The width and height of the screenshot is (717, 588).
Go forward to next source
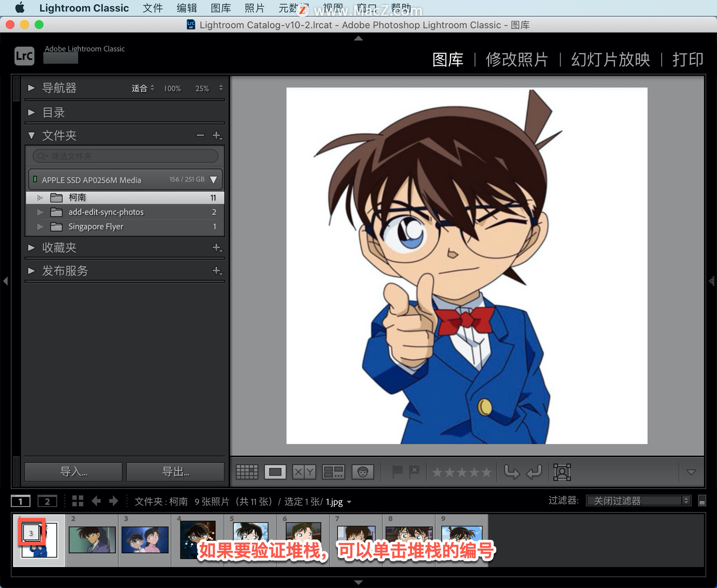coord(114,501)
